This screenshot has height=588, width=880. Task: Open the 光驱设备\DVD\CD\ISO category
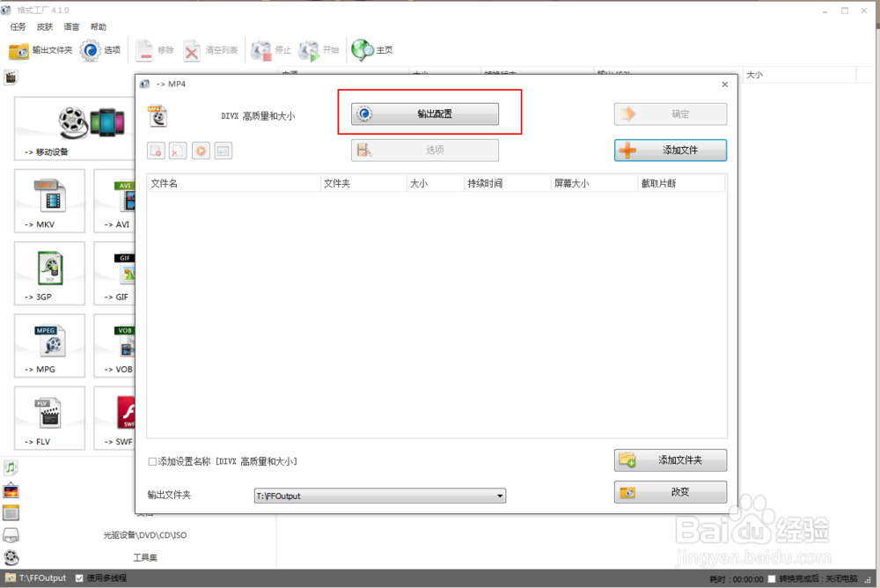coord(145,535)
